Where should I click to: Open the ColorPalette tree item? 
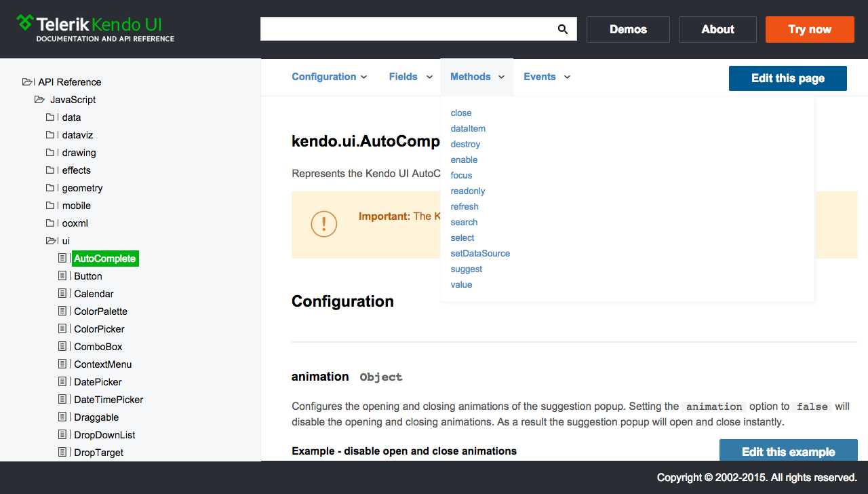pos(100,311)
